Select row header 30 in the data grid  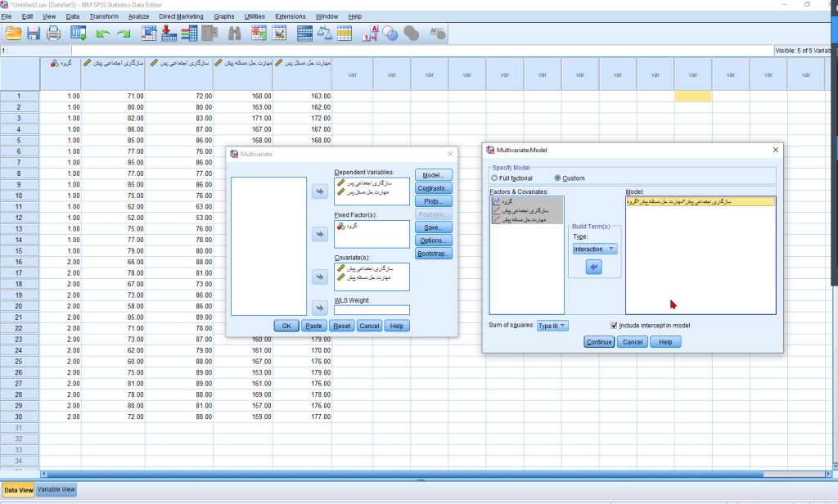coord(20,416)
